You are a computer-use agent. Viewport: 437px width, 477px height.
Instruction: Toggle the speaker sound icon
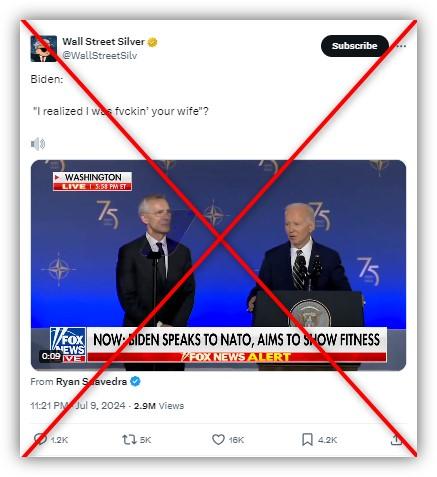point(38,144)
